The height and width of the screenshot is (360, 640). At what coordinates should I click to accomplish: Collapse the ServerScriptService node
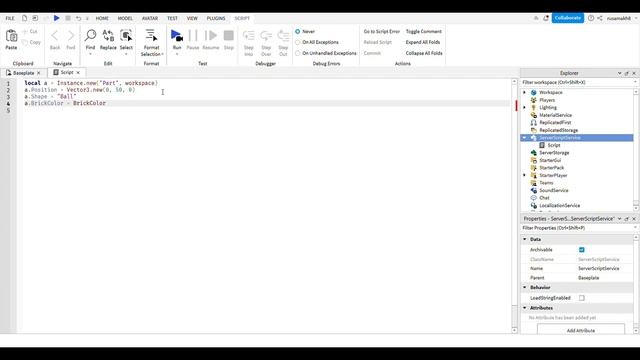[525, 138]
